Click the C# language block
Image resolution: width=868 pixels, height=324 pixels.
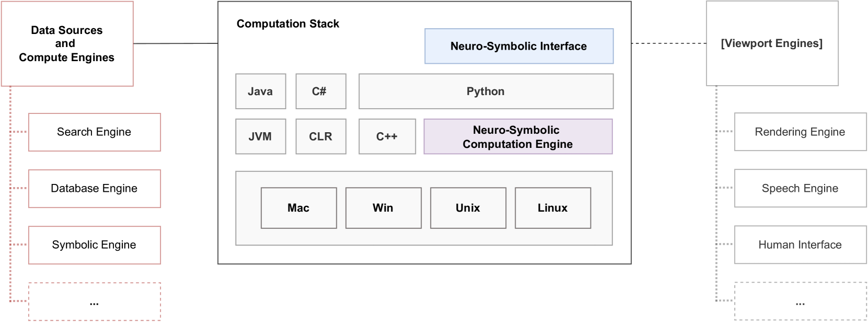pos(320,91)
